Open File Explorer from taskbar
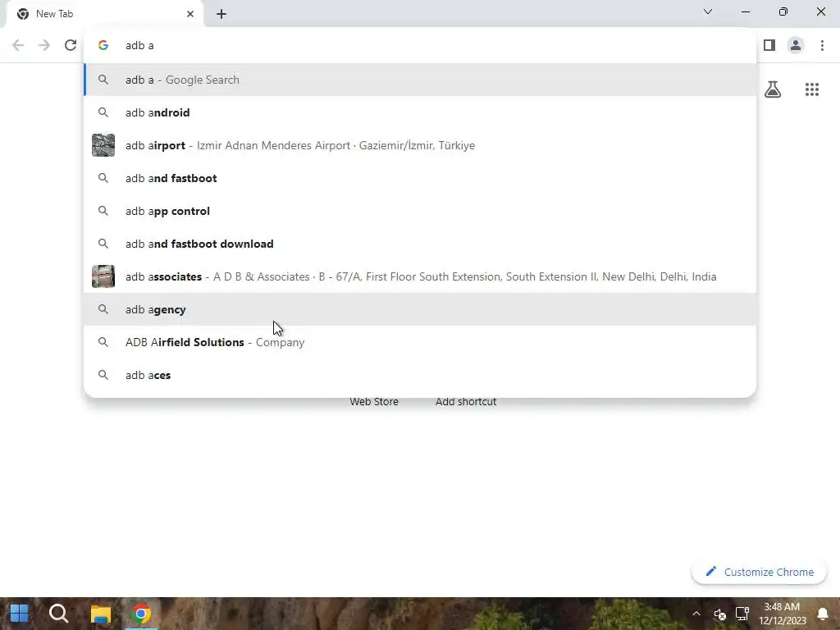The image size is (840, 630). click(100, 614)
